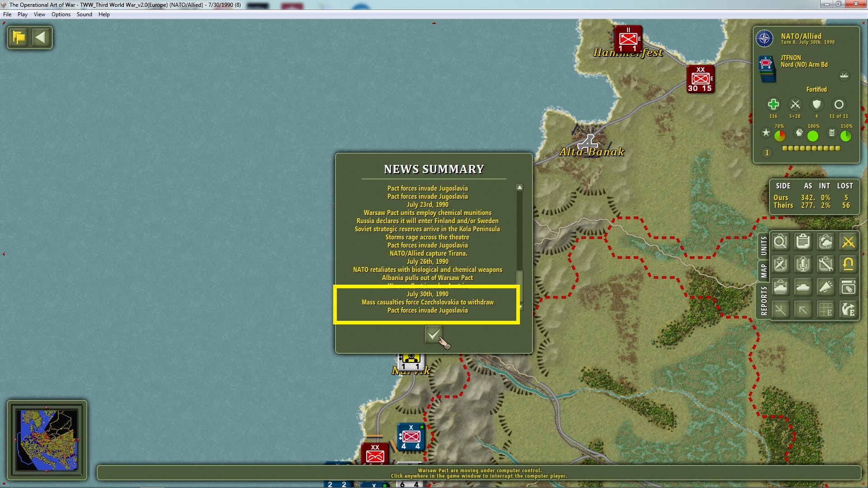Open the microphone clipboard report icon
This screenshot has height=488, width=868.
(x=803, y=264)
